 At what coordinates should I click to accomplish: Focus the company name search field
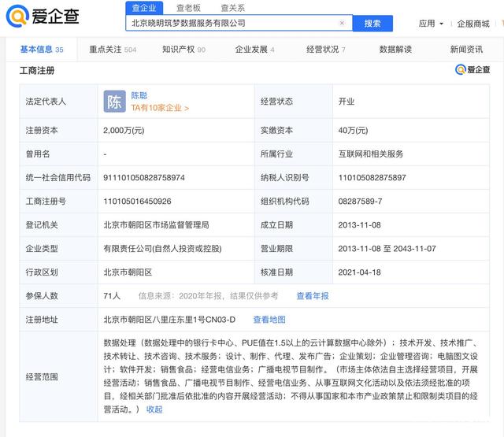(239, 23)
